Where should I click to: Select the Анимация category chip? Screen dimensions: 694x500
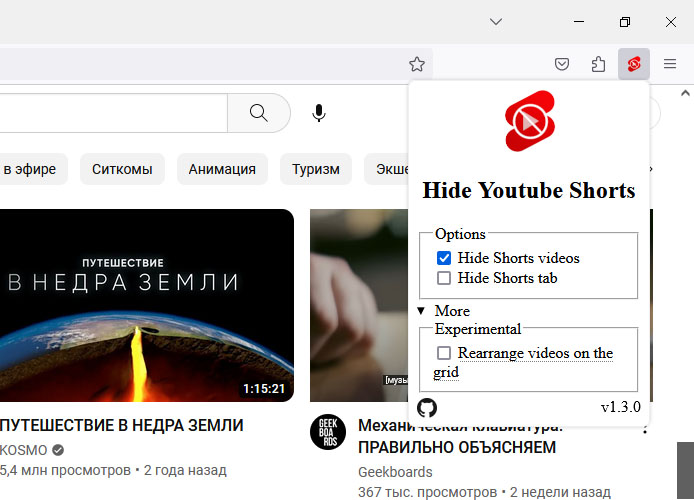[x=222, y=169]
